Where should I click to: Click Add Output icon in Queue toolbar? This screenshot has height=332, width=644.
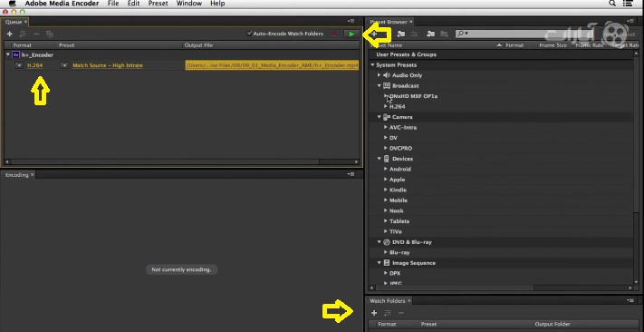point(23,34)
